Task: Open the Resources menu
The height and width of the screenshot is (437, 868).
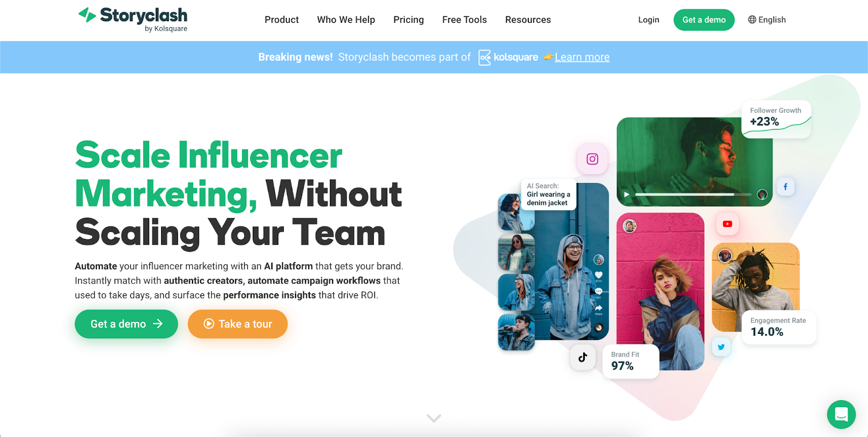Action: (x=528, y=20)
